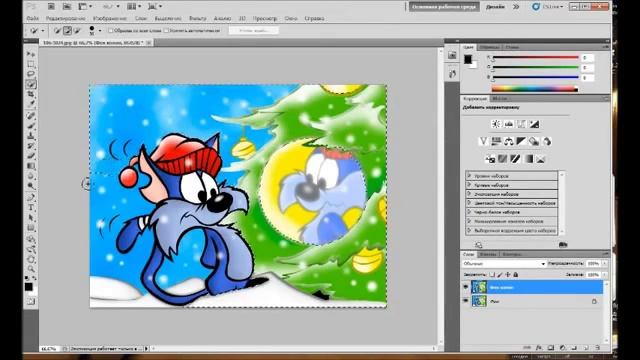Add a Threshold adjustment
The image size is (640, 360).
(x=515, y=159)
